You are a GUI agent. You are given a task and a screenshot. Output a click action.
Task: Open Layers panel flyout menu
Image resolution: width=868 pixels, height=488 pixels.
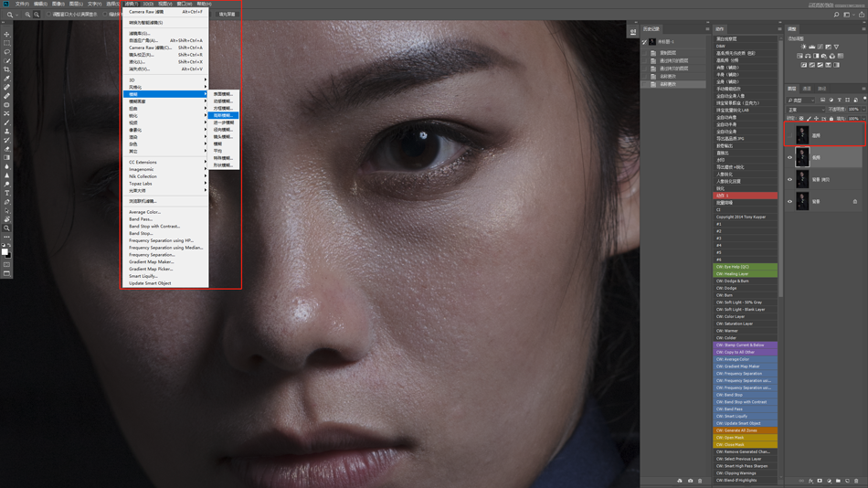[x=863, y=89]
